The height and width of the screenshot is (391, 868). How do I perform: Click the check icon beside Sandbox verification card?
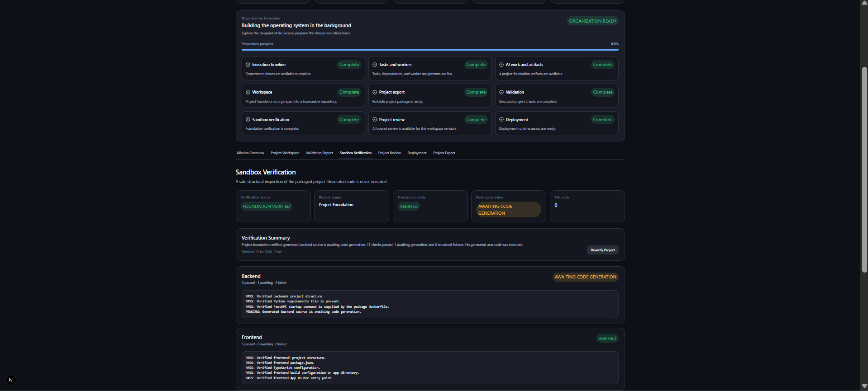click(248, 120)
